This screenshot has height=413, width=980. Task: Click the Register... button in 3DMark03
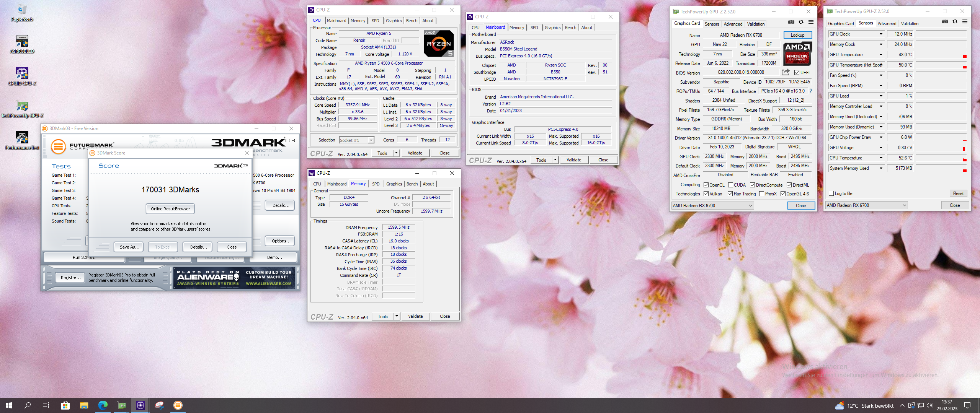pyautogui.click(x=71, y=278)
